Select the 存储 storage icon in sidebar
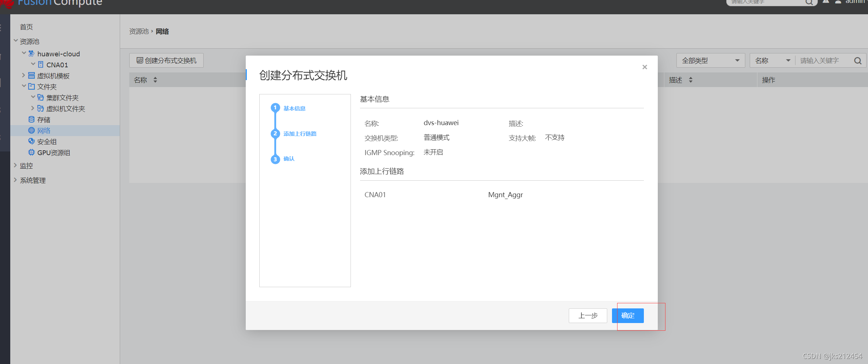The height and width of the screenshot is (364, 868). [x=31, y=119]
